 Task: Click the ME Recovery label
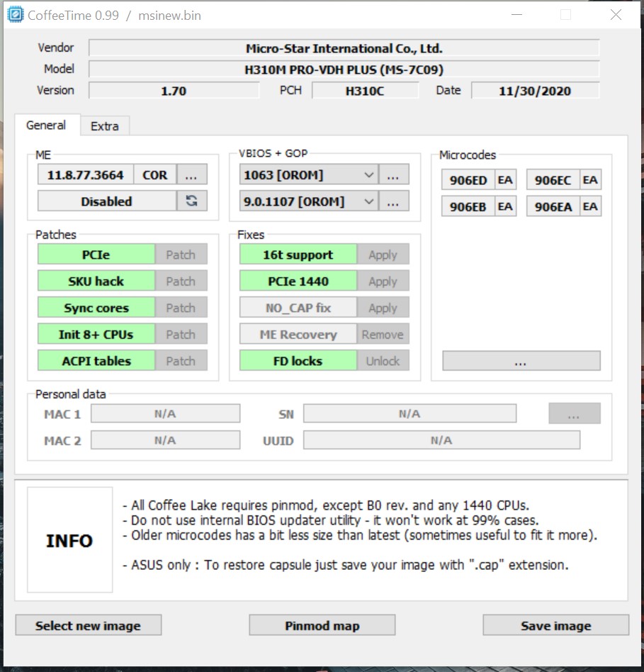click(298, 335)
